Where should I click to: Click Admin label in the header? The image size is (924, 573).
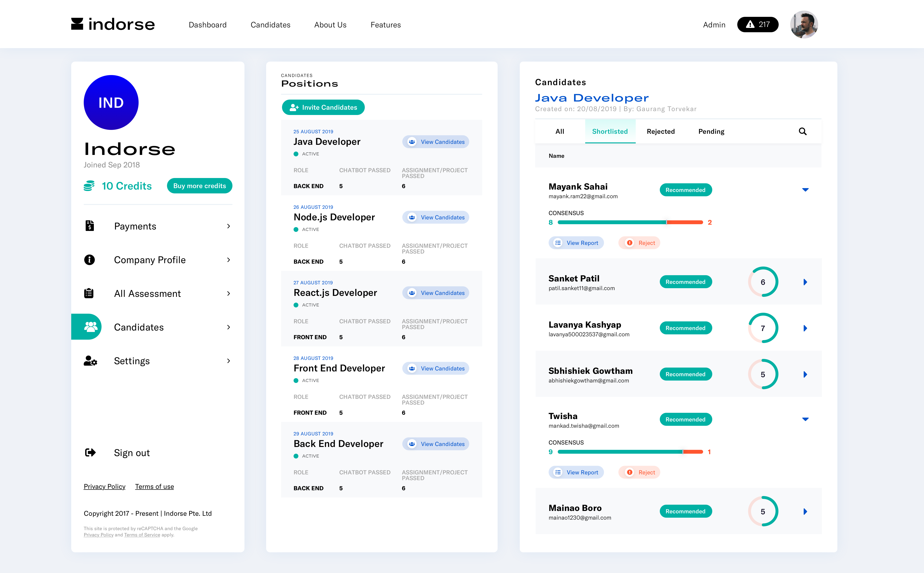[x=714, y=25]
